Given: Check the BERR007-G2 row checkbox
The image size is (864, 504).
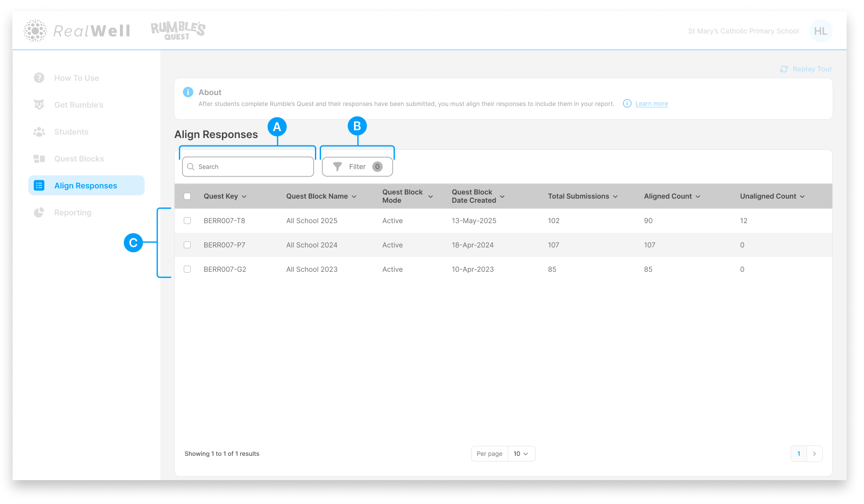Looking at the screenshot, I should point(187,269).
